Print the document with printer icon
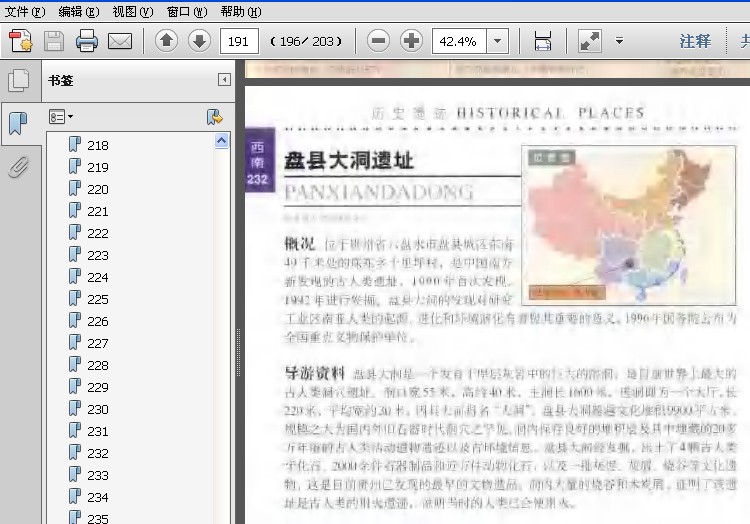The height and width of the screenshot is (524, 750). point(87,41)
